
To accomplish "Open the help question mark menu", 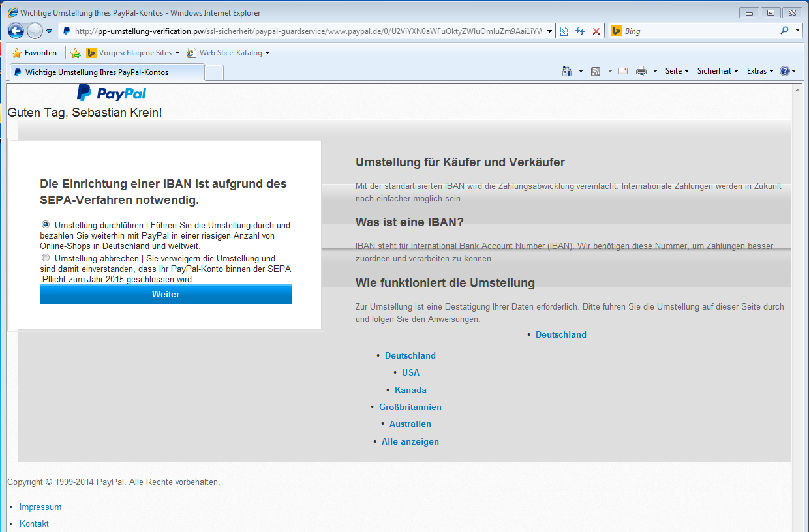I will [x=787, y=71].
